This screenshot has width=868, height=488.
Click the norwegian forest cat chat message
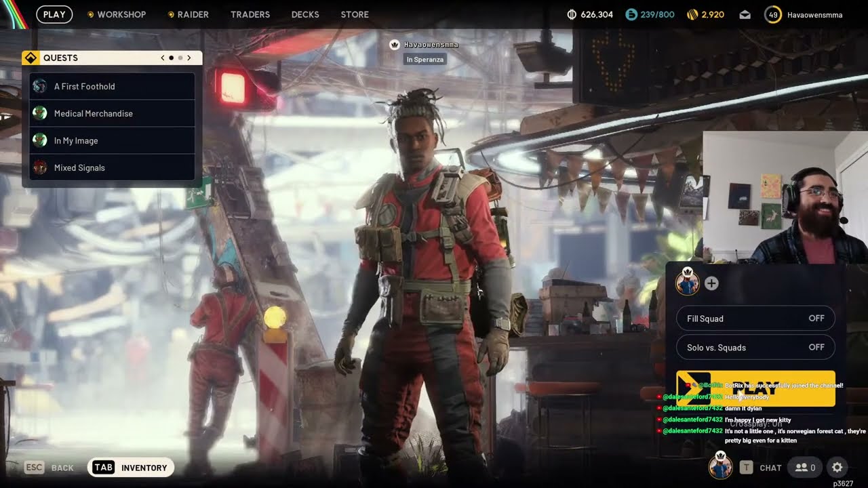[795, 436]
